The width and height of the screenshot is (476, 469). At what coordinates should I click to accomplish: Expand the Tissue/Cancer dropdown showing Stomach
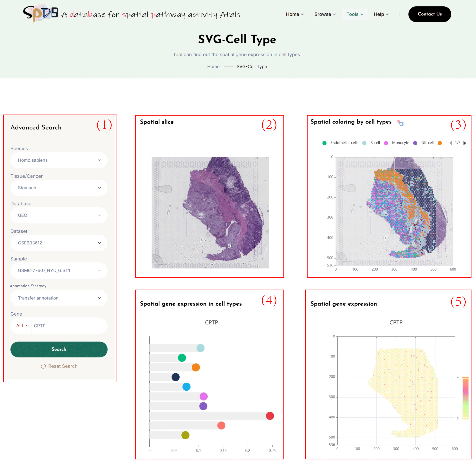59,188
